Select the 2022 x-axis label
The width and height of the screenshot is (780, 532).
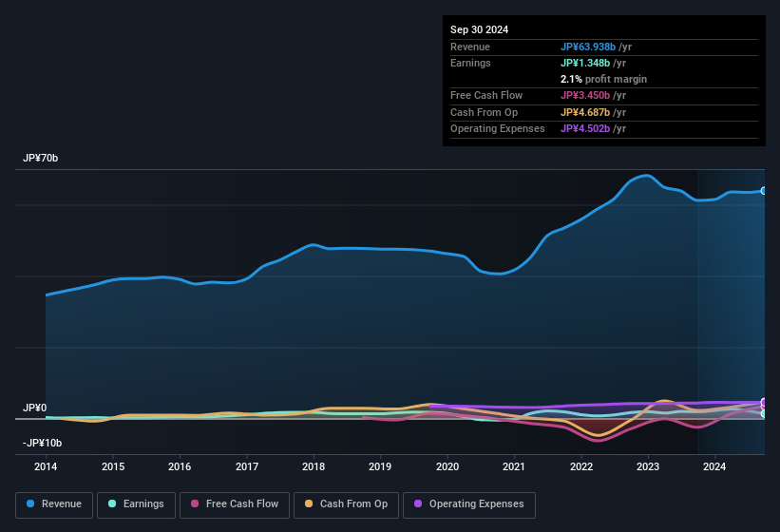coord(581,466)
